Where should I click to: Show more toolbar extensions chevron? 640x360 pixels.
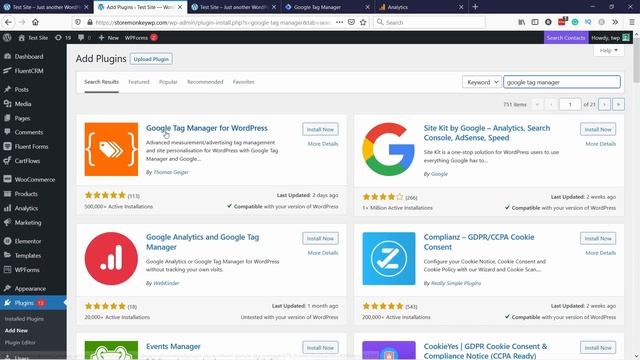tap(615, 22)
